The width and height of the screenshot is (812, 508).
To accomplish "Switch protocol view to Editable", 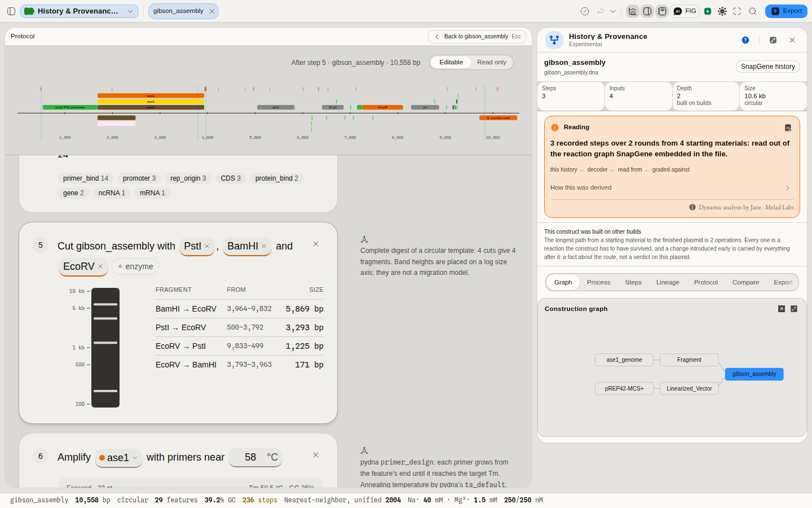I will [451, 62].
